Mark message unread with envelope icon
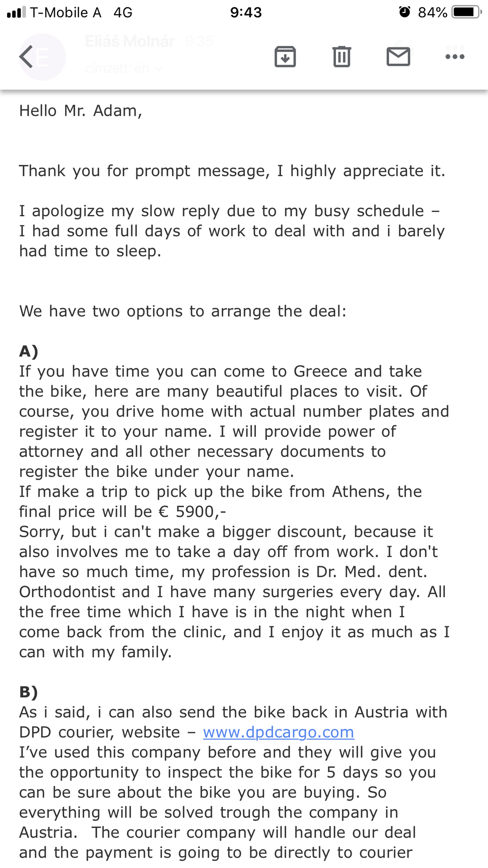488x868 pixels. (398, 57)
